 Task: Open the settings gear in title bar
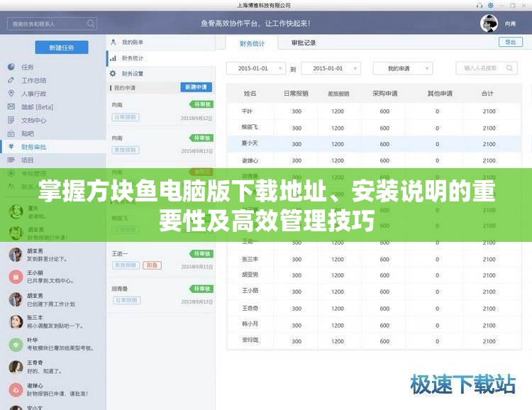(491, 5)
